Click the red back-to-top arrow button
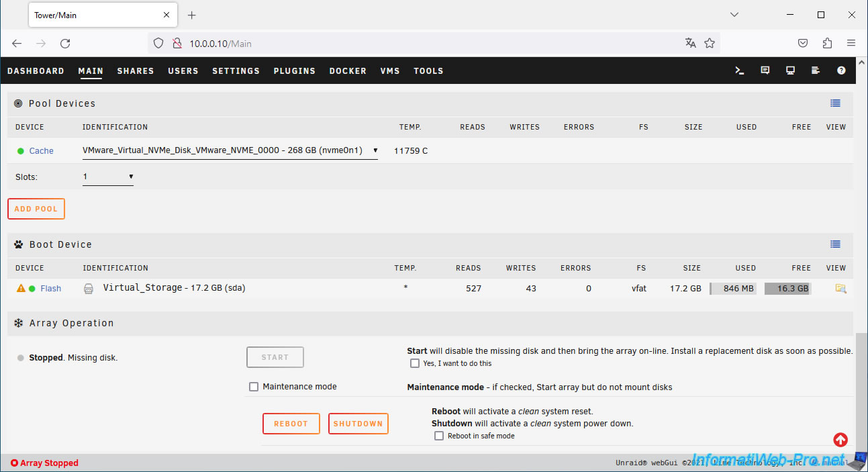This screenshot has height=472, width=868. coord(840,440)
